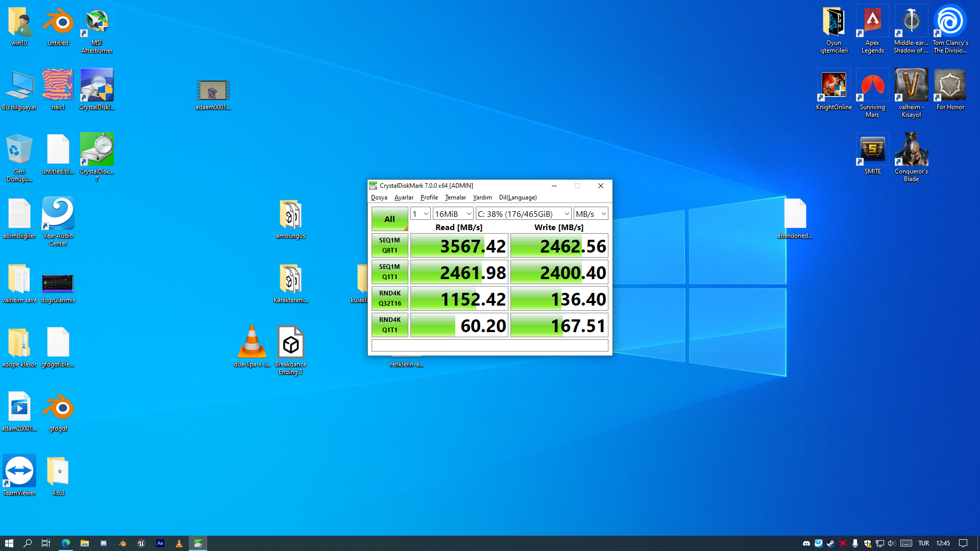Select the valheim - Kisayol shortcut

pos(912,94)
